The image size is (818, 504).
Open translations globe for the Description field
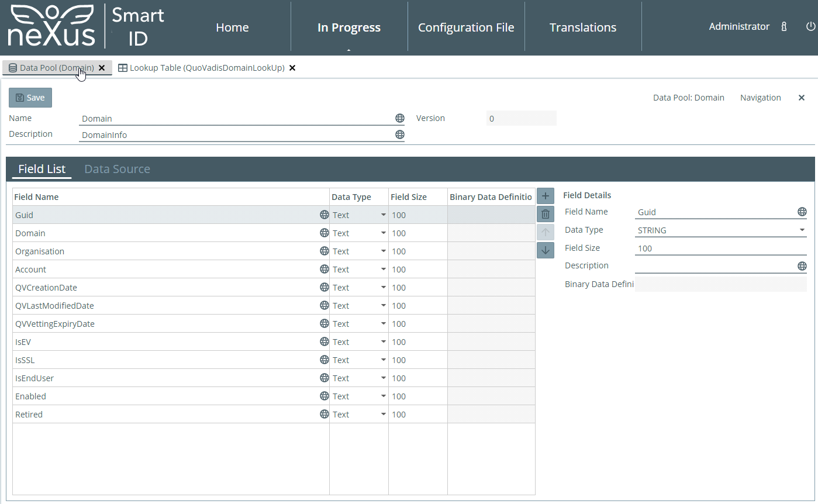(400, 134)
